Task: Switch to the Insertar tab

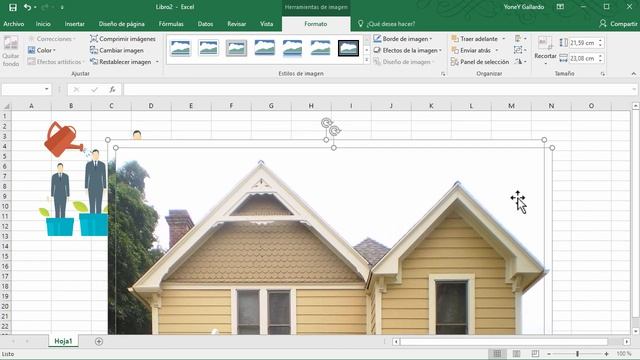Action: (75, 24)
